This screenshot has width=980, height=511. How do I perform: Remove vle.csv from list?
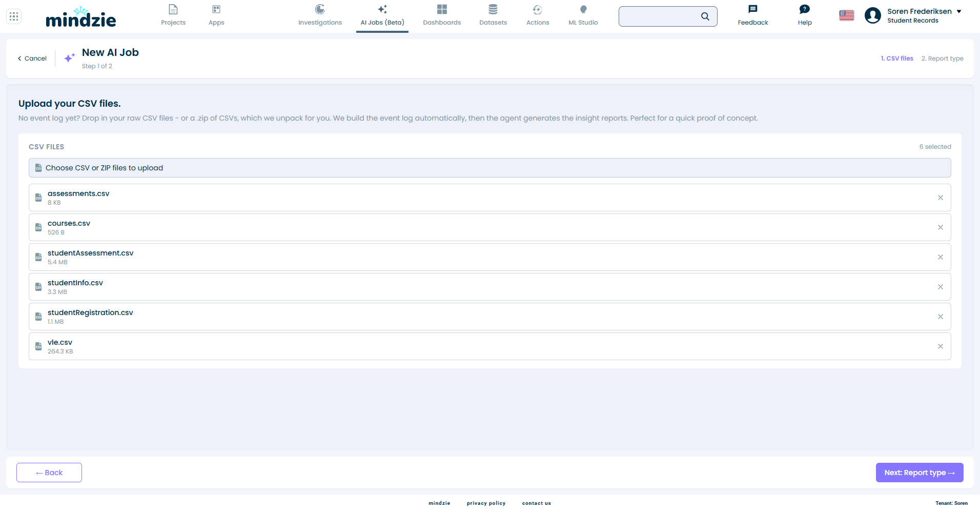941,346
